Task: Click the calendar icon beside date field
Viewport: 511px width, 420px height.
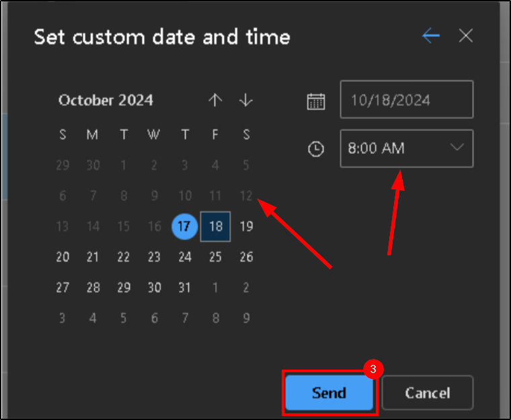Action: point(316,101)
